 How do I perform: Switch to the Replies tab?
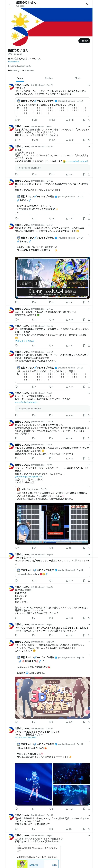[x=49, y=78]
